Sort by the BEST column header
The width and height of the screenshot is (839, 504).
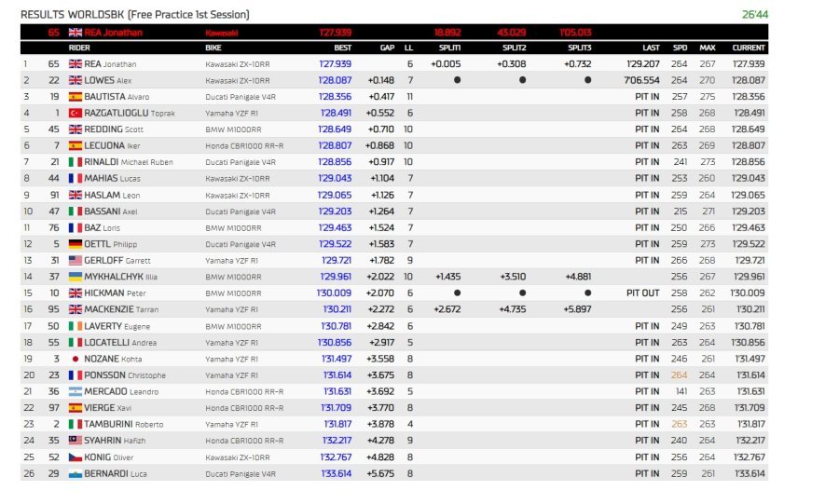point(342,48)
